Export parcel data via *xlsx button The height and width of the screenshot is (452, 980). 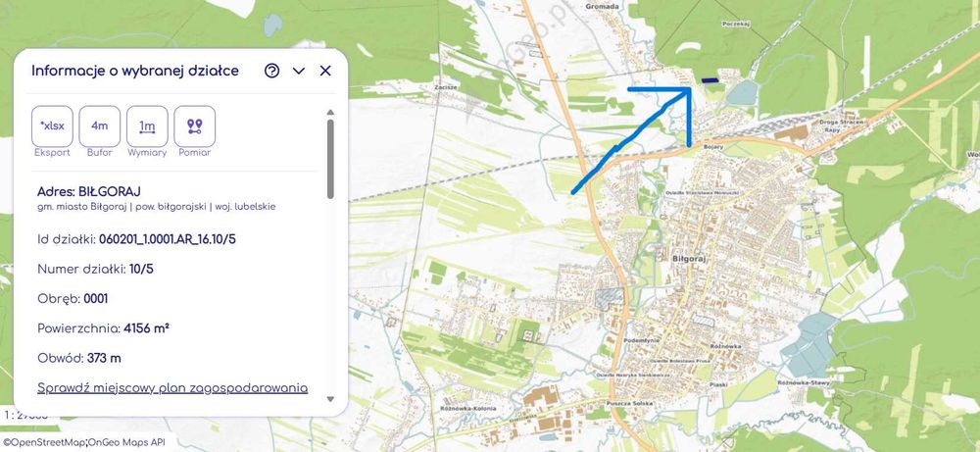click(53, 126)
